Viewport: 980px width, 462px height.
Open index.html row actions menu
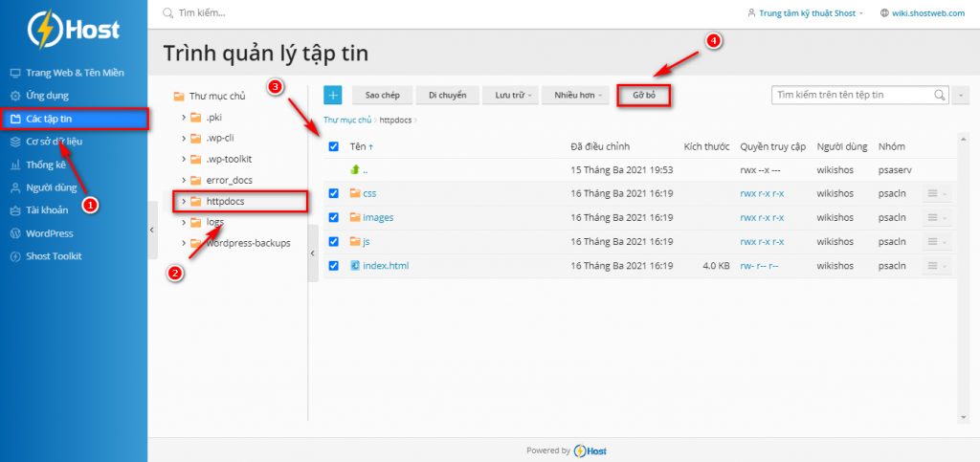(937, 266)
